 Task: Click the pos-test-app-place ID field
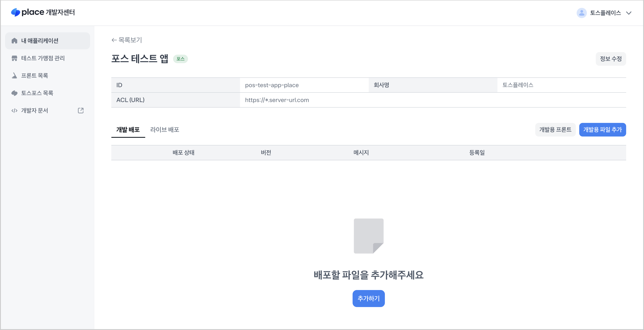pyautogui.click(x=272, y=85)
